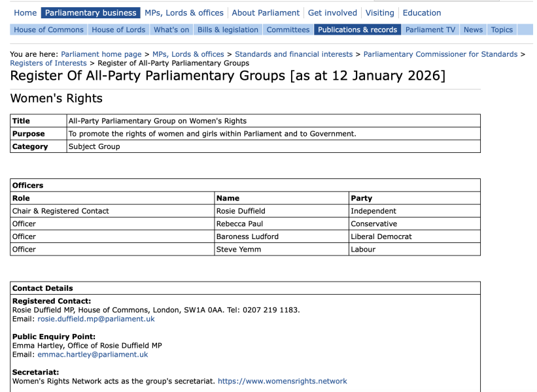Open the Topics sub-tab
This screenshot has height=392, width=537.
tap(502, 29)
